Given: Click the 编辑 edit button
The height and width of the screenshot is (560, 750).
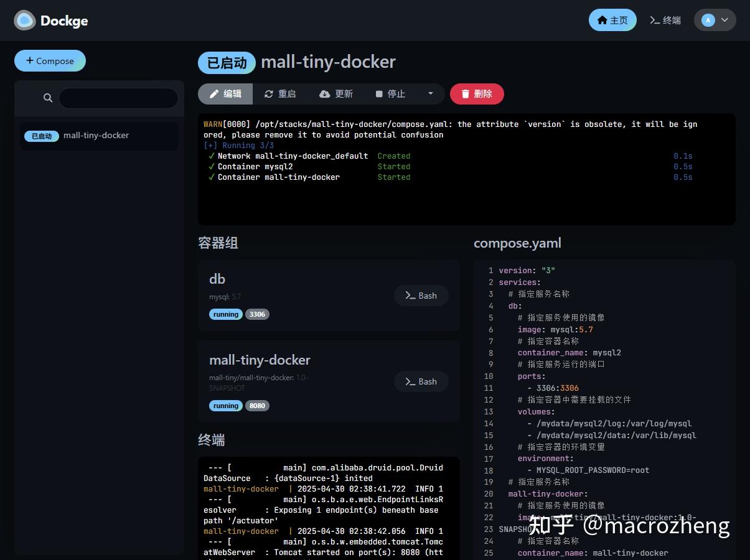Looking at the screenshot, I should [x=225, y=94].
